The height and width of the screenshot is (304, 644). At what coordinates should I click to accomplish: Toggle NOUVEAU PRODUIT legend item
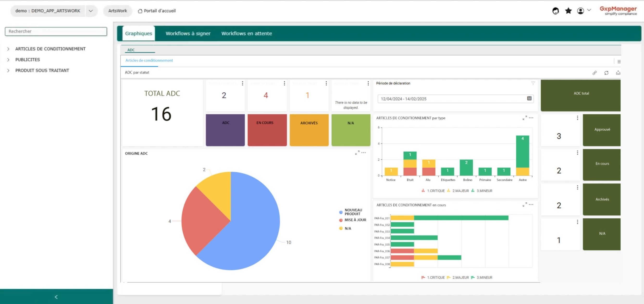click(353, 212)
